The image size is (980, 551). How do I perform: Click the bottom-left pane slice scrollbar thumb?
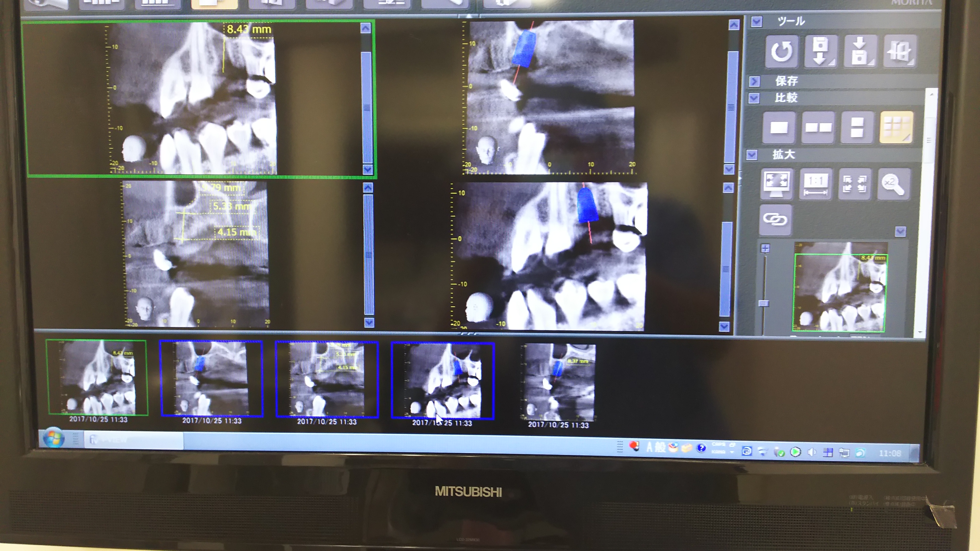[x=369, y=255]
